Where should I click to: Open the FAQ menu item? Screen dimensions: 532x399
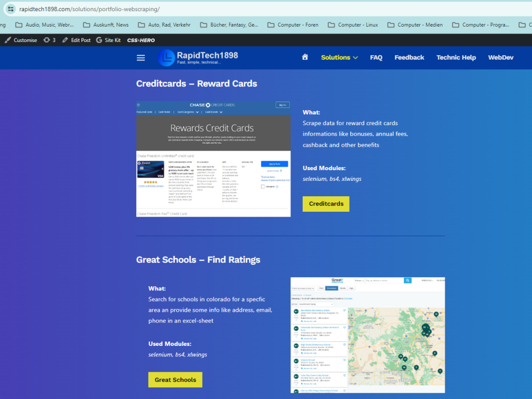click(x=376, y=57)
